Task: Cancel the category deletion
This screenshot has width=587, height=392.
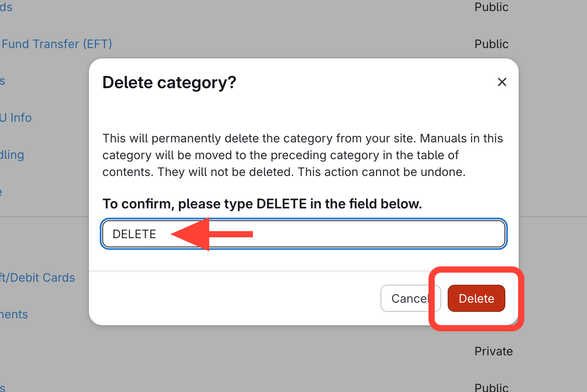Action: [x=410, y=298]
